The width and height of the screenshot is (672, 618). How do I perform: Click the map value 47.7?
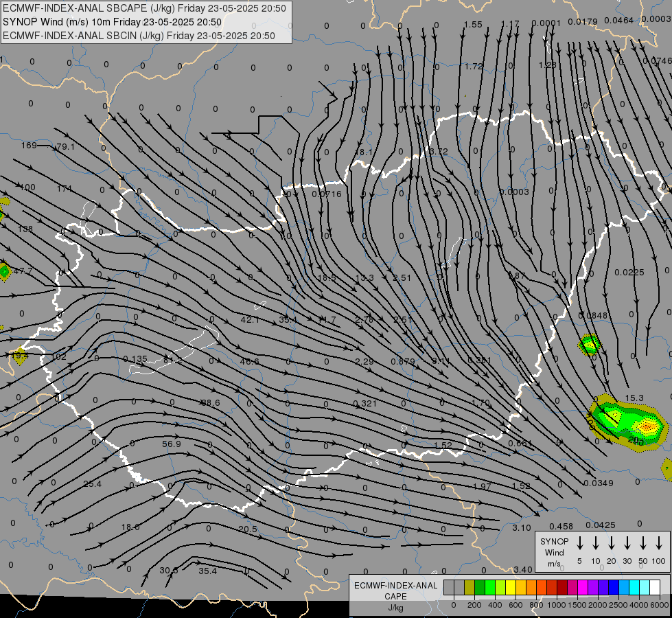pos(23,271)
